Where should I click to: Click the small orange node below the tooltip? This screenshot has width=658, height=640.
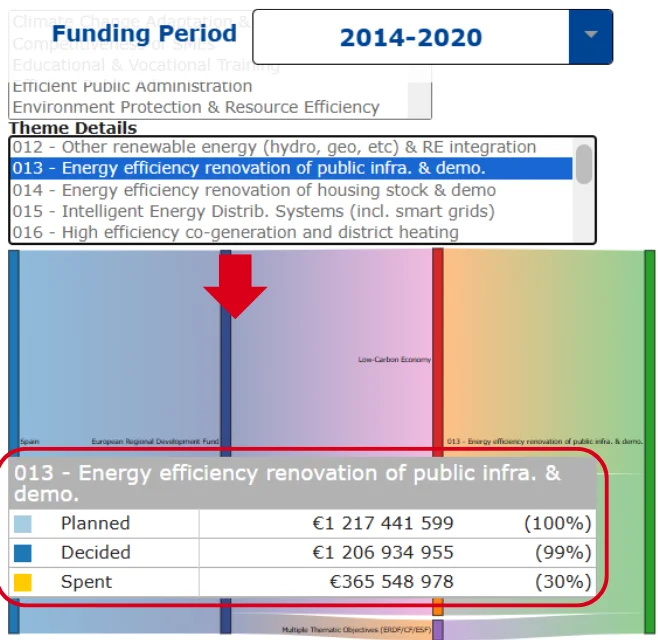click(437, 607)
